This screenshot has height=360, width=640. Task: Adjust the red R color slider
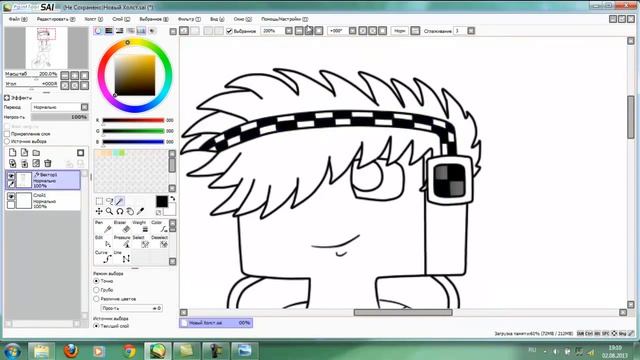pos(133,120)
